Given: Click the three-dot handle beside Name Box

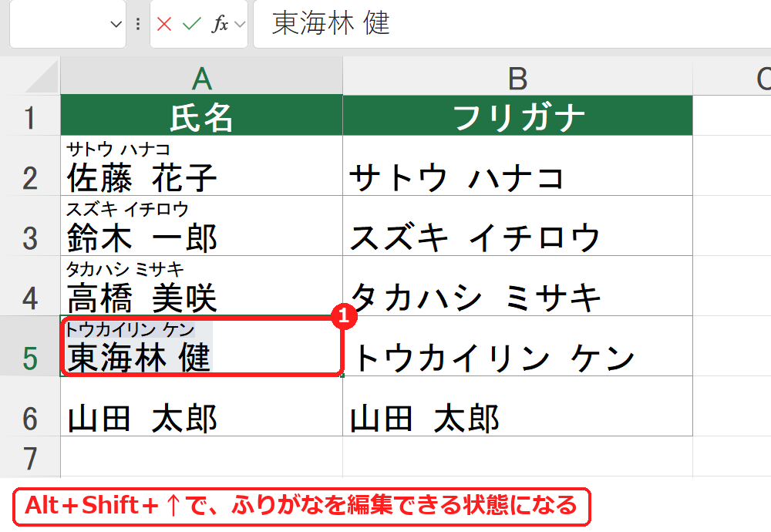Looking at the screenshot, I should [138, 24].
